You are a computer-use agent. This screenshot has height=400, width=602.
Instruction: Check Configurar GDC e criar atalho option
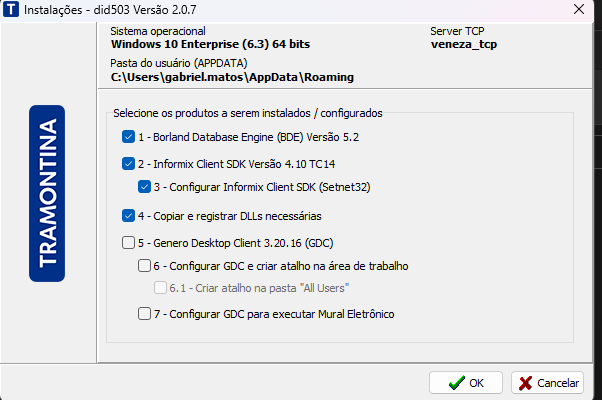coord(144,266)
